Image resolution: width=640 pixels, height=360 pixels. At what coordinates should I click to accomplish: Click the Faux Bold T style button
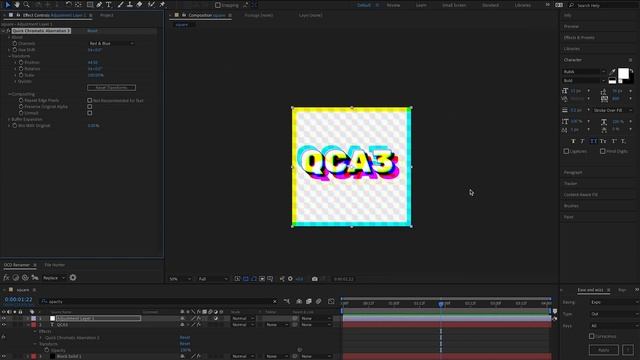[x=573, y=141]
